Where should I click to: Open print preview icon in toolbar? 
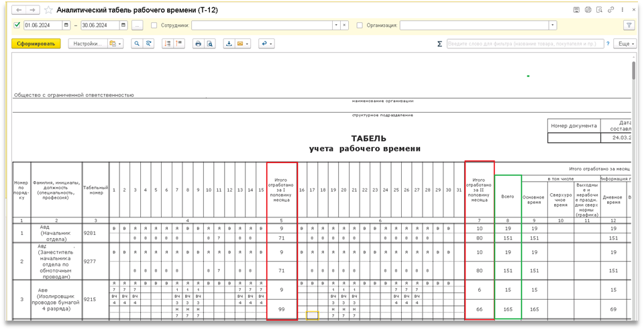pyautogui.click(x=209, y=44)
